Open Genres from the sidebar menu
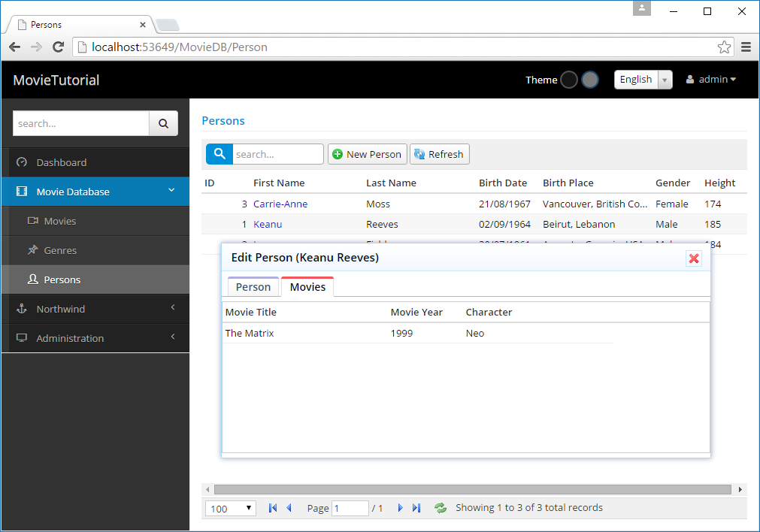760x532 pixels. click(x=60, y=250)
